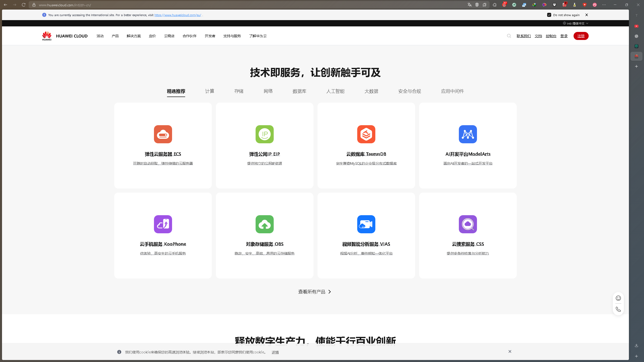The image size is (644, 362).
Task: Click the green OBS object storage icon
Action: click(264, 224)
